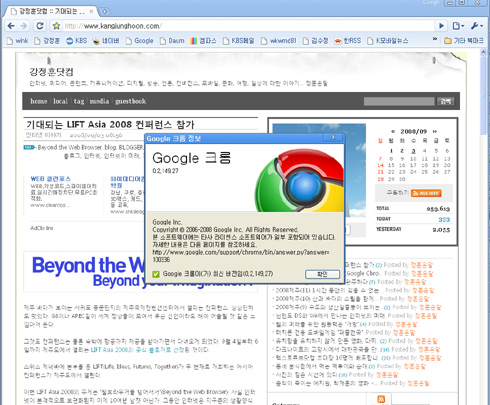Open a new tab with plus button
Image resolution: width=490 pixels, height=405 pixels.
pyautogui.click(x=104, y=11)
